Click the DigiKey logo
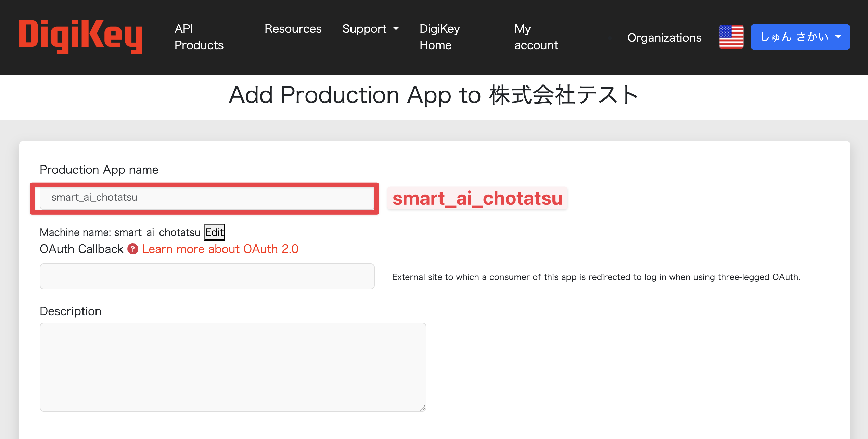The height and width of the screenshot is (439, 868). click(x=81, y=37)
